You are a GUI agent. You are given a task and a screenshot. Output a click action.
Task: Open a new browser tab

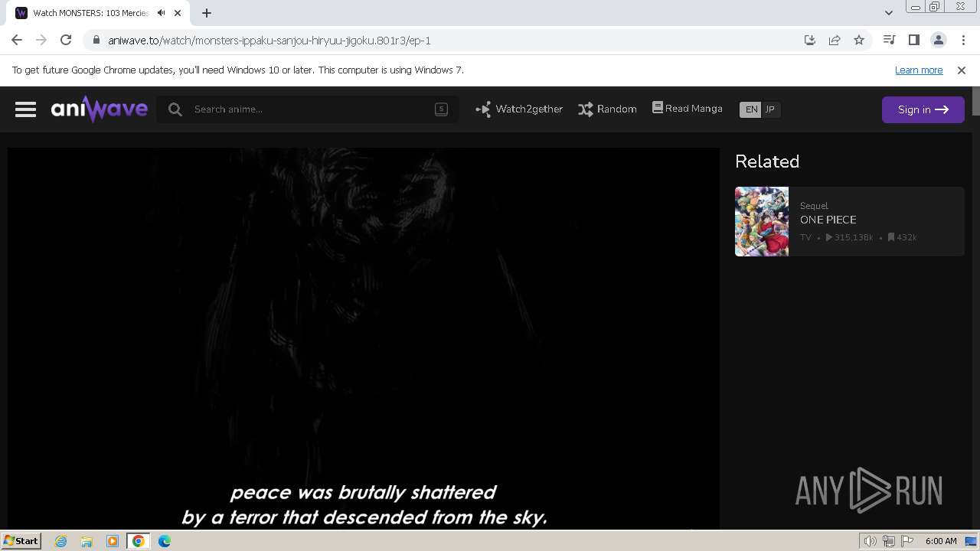[207, 13]
